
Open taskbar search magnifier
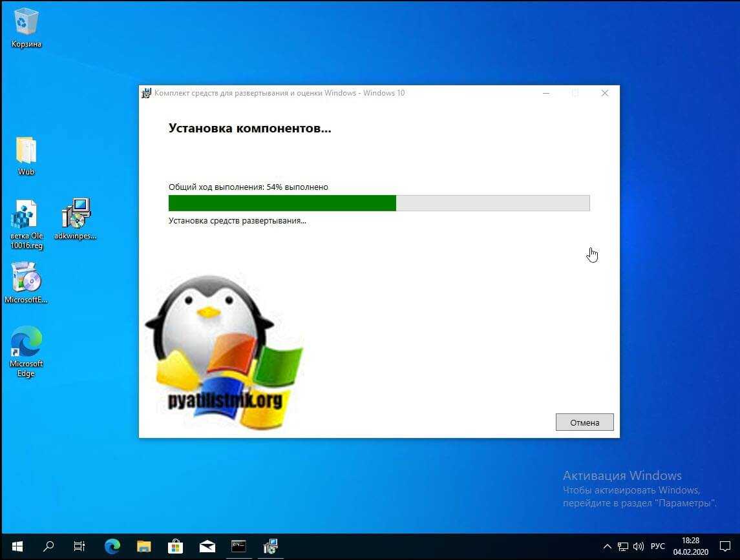click(x=48, y=546)
